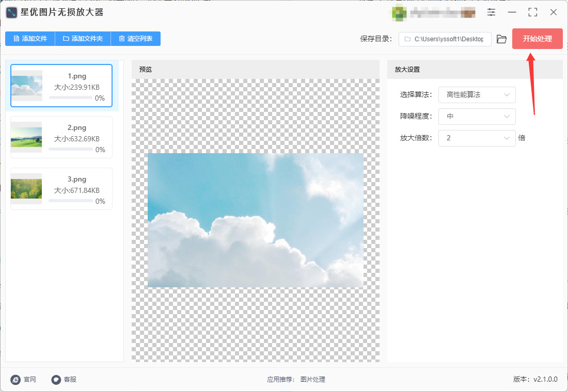This screenshot has height=392, width=568.
Task: Open settings sliders icon in title bar
Action: [x=491, y=12]
